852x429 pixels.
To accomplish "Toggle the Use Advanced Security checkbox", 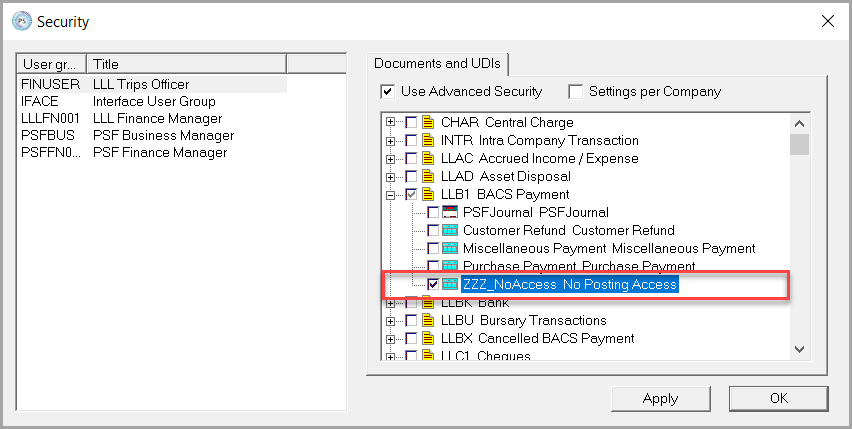I will [x=387, y=92].
